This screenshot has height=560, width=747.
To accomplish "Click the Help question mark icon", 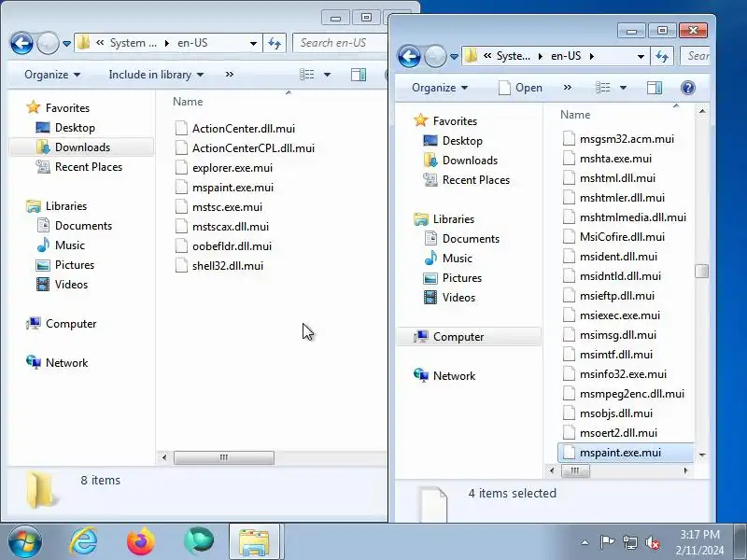I will (688, 88).
